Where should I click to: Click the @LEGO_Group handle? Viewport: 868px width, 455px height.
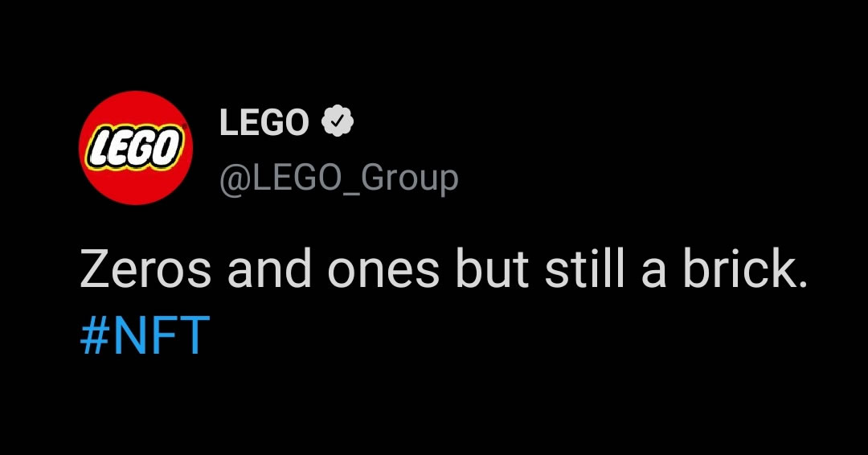click(338, 177)
